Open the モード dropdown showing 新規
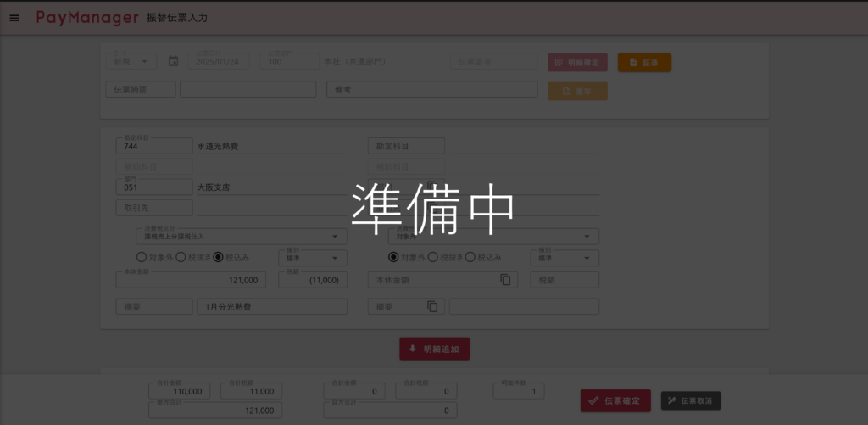This screenshot has width=868, height=425. (x=131, y=62)
